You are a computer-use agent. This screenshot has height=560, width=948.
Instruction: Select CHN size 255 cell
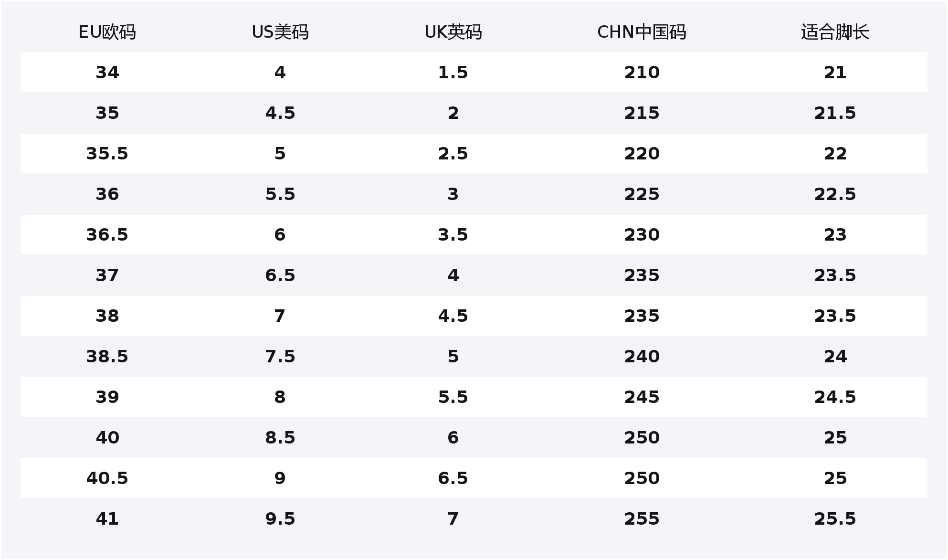coord(642,519)
